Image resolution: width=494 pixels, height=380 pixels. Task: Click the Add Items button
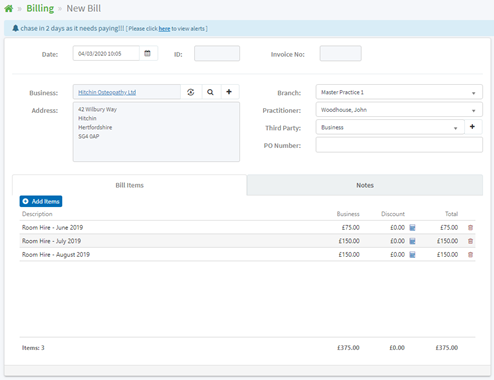pyautogui.click(x=41, y=201)
